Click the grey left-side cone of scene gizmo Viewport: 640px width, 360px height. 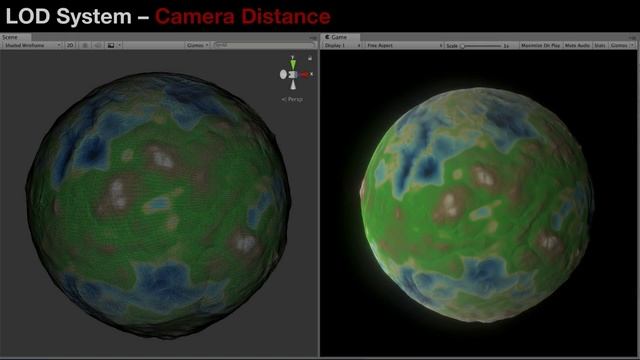tap(283, 74)
